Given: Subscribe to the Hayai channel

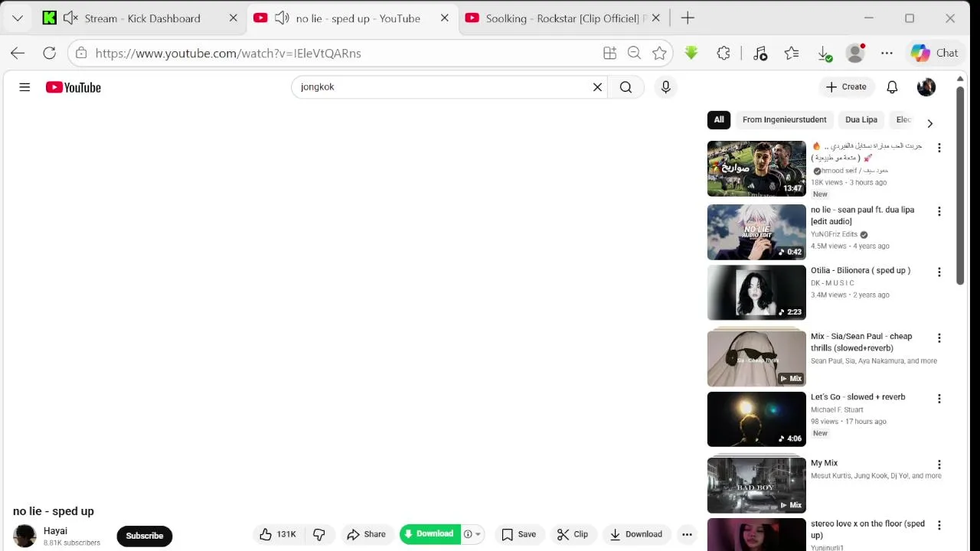Looking at the screenshot, I should tap(145, 536).
